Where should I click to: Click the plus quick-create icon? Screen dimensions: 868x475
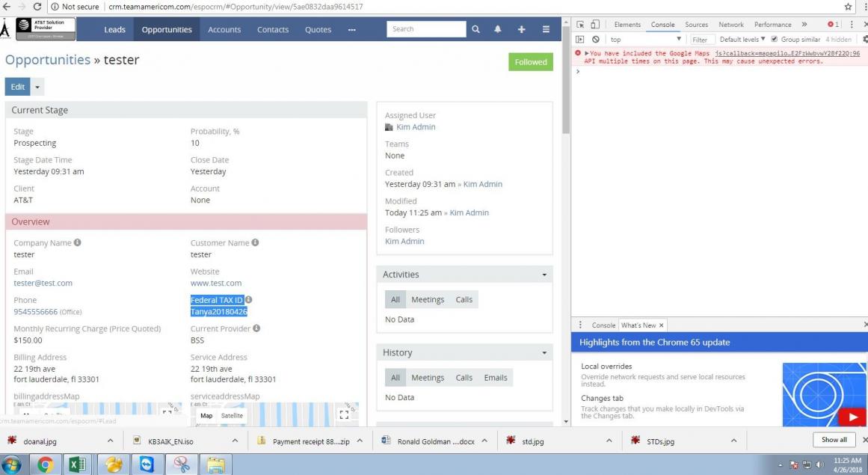[521, 29]
